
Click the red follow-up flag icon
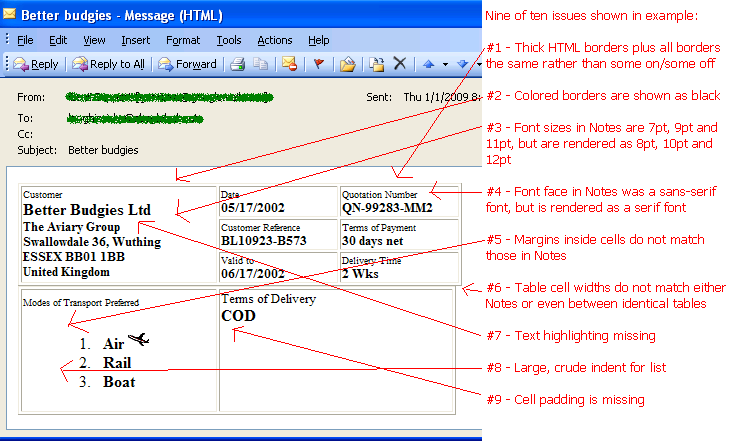(x=319, y=64)
